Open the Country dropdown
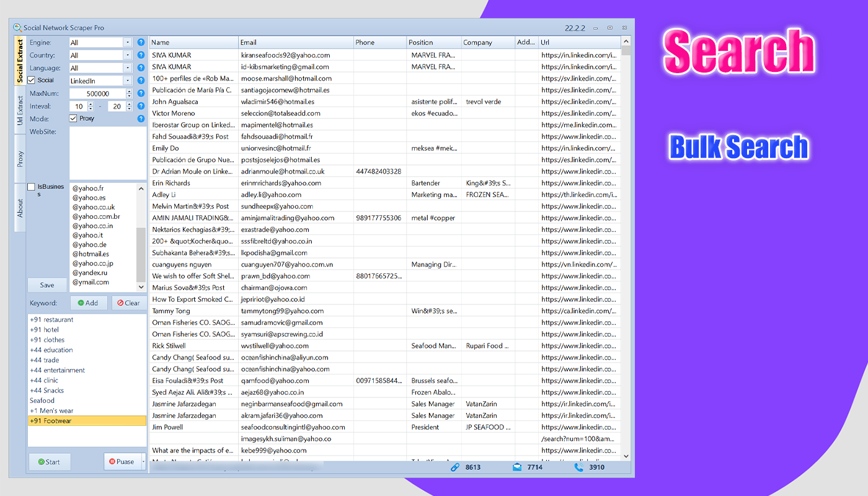868x496 pixels. pos(129,55)
